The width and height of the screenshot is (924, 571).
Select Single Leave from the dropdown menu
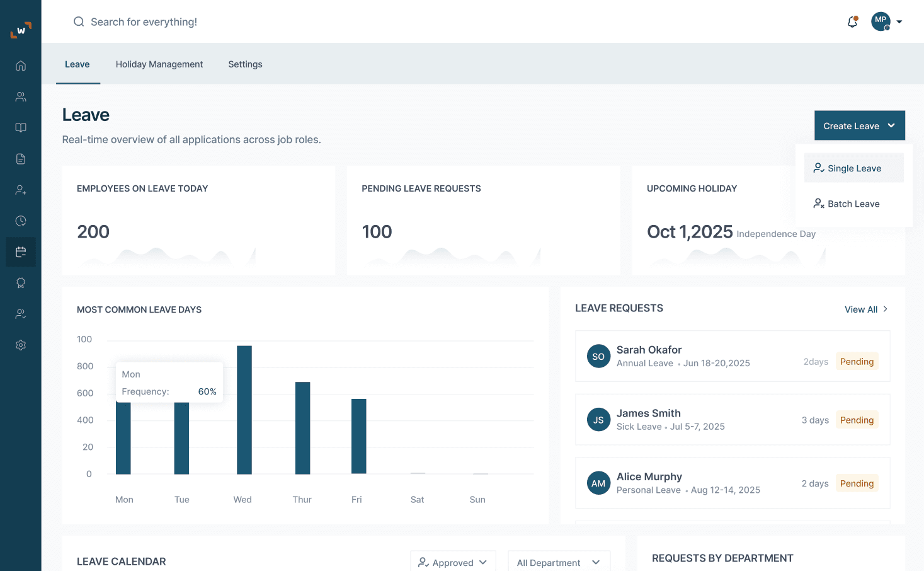click(853, 168)
